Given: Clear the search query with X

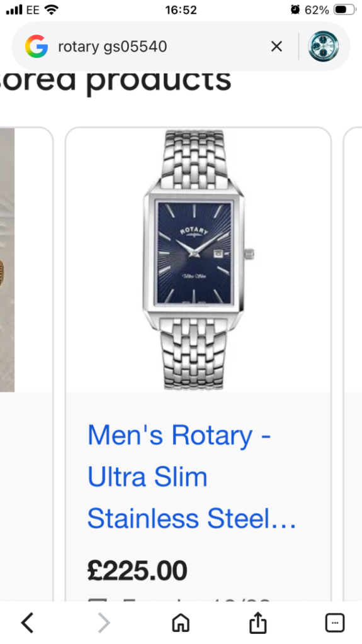Looking at the screenshot, I should (x=277, y=47).
